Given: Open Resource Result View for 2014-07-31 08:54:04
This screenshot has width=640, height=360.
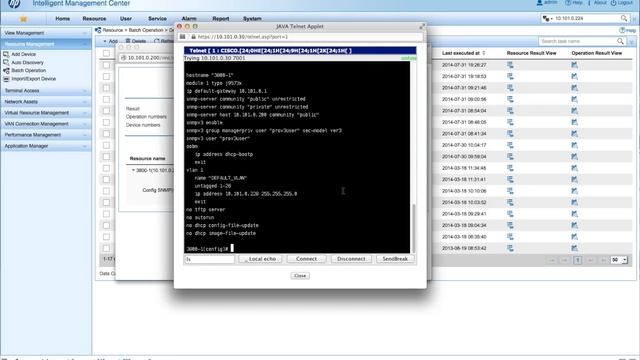Looking at the screenshot, I should [510, 111].
